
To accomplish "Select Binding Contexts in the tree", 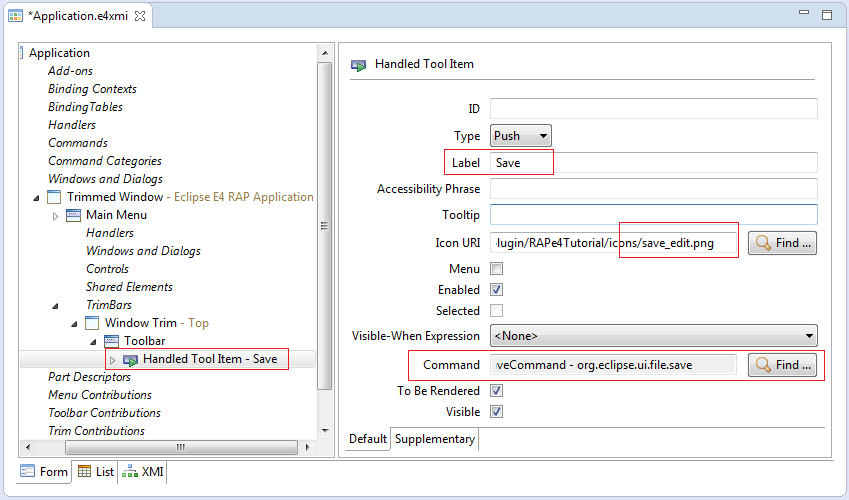I will click(93, 89).
